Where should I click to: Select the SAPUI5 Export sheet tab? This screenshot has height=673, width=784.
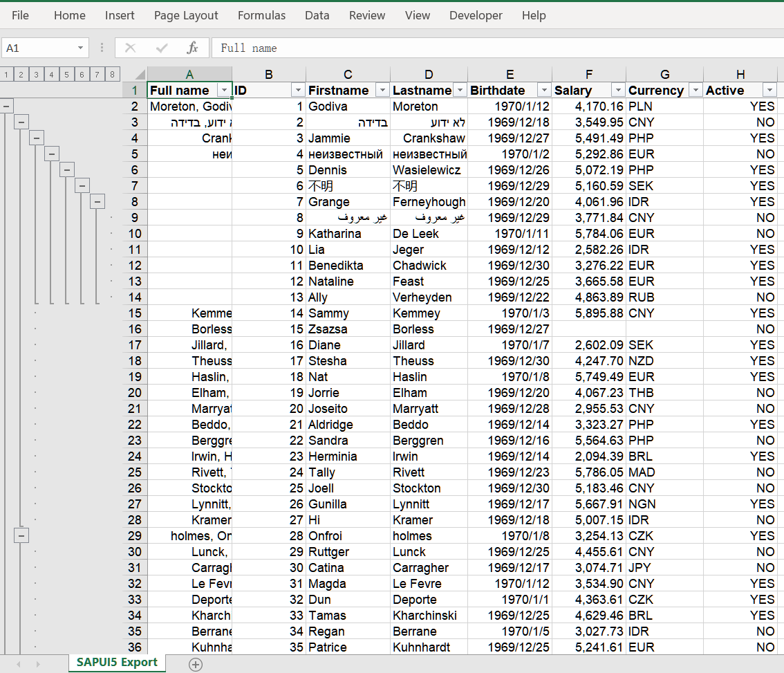coord(117,663)
